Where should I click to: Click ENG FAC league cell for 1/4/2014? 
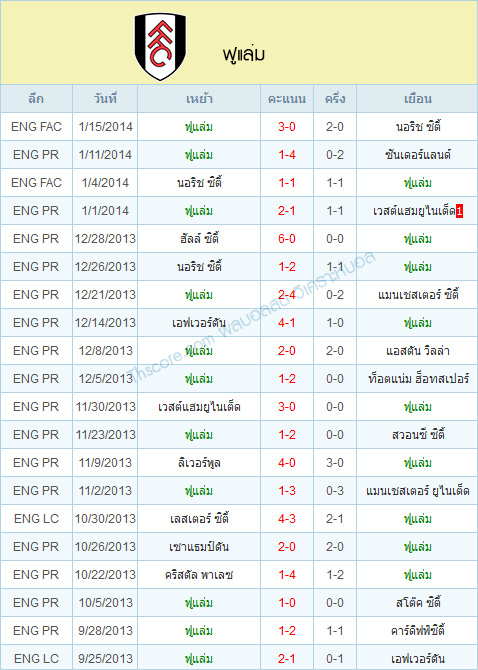pos(36,183)
